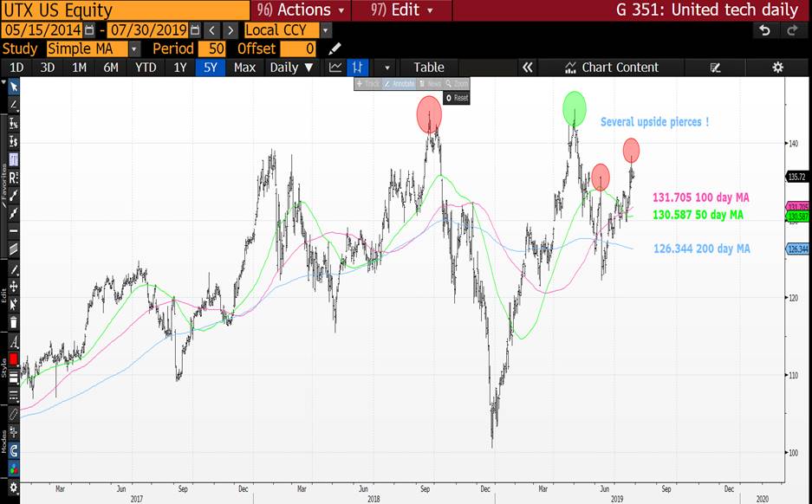
Task: Select the R regression tool
Action: tap(14, 178)
